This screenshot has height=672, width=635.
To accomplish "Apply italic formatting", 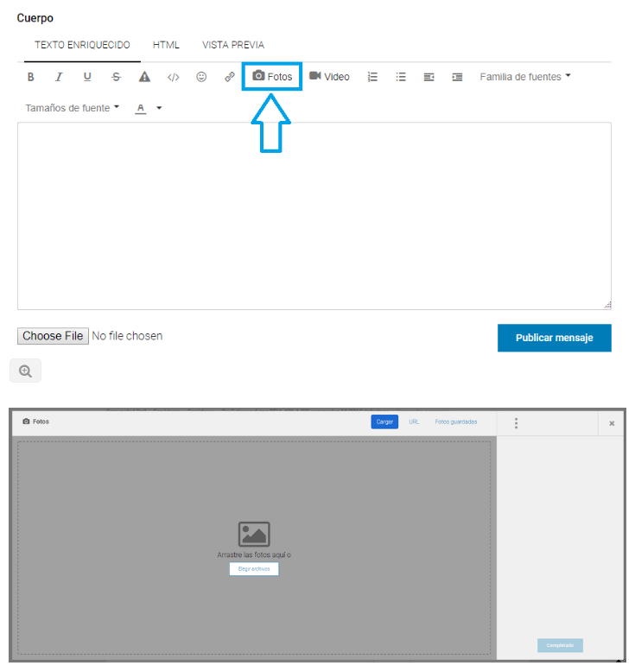I will point(59,77).
